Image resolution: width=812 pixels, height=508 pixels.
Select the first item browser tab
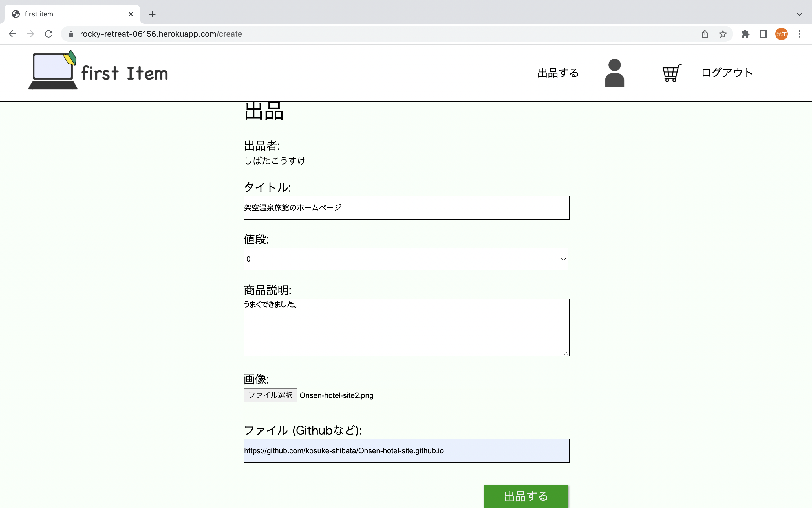click(x=72, y=14)
